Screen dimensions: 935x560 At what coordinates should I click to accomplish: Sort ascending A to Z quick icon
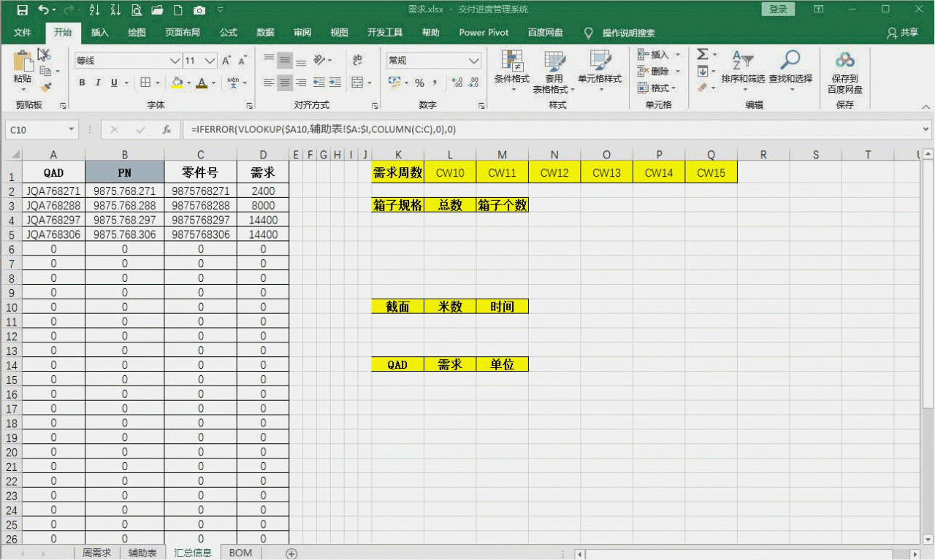pyautogui.click(x=94, y=10)
